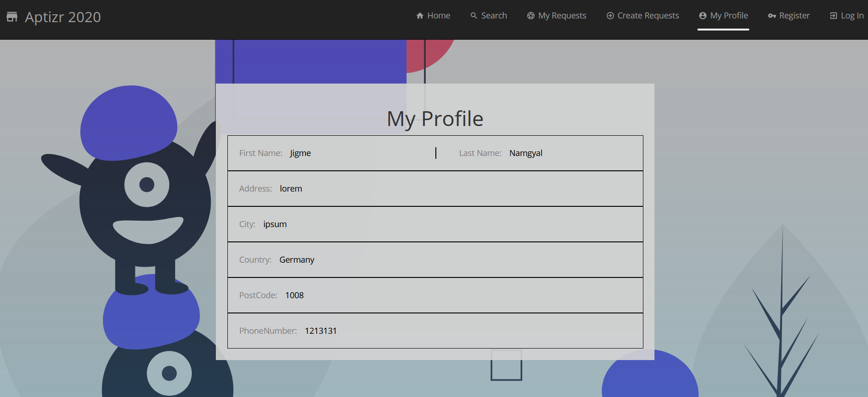Open Create Requests page

point(642,16)
